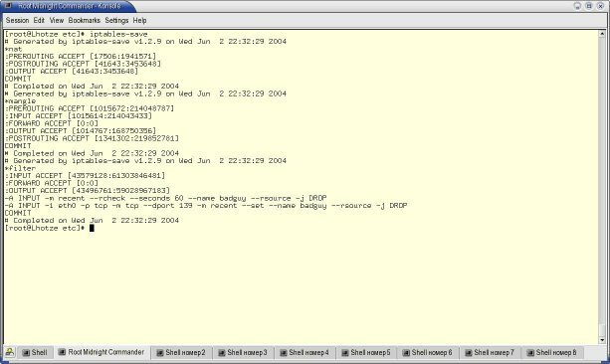Open the Session menu

click(x=17, y=20)
